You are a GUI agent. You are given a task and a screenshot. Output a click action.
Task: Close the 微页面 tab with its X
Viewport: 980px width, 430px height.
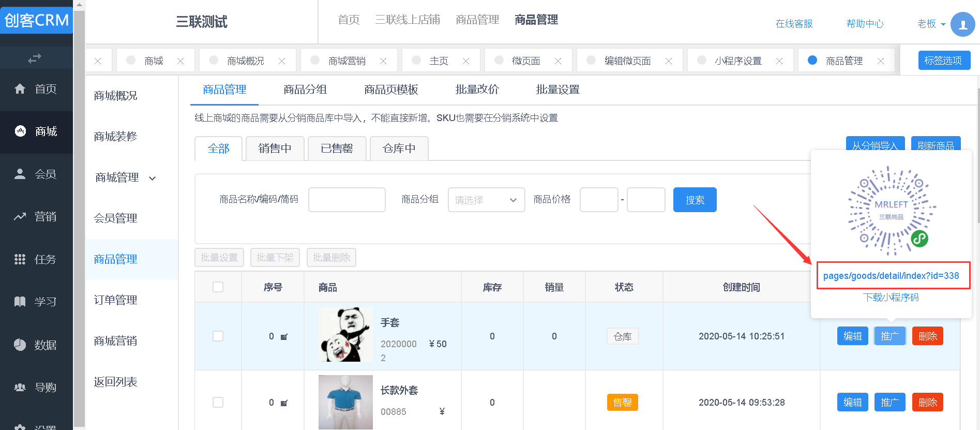[x=558, y=61]
